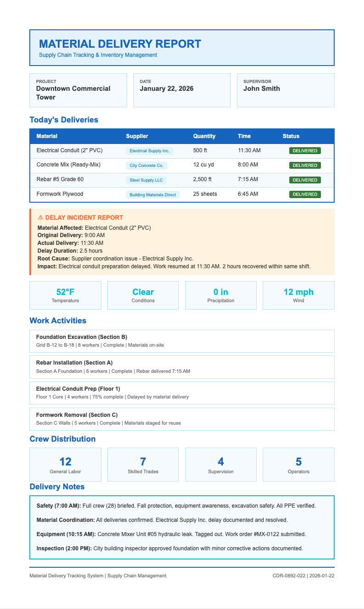Click the warning icon in Delay Incident Report
This screenshot has width=364, height=609.
[x=40, y=218]
